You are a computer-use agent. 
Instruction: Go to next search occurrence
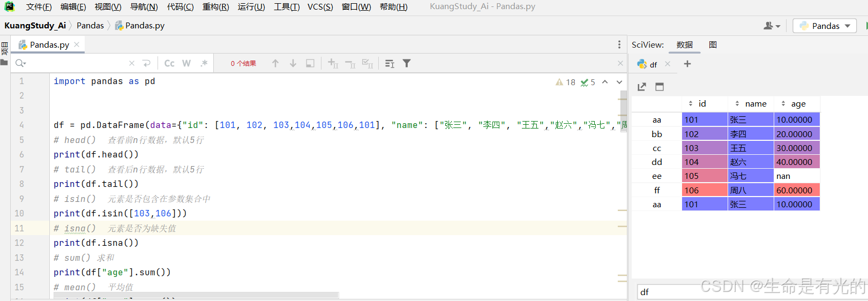pyautogui.click(x=293, y=63)
